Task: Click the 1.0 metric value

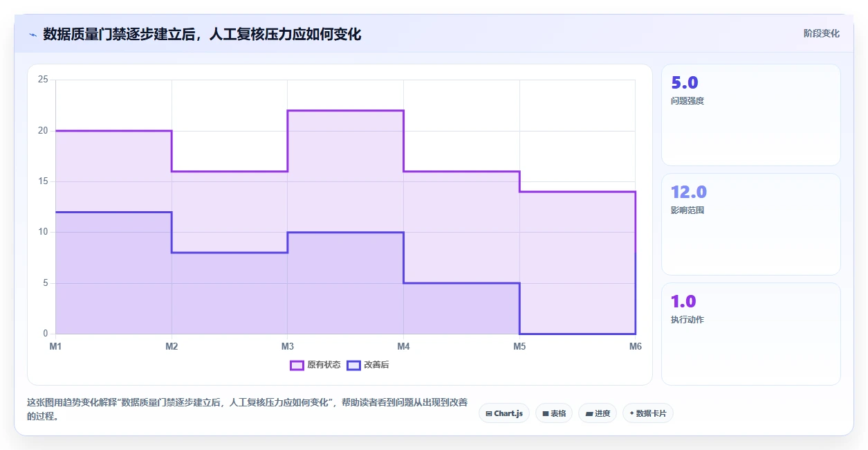Action: tap(683, 302)
